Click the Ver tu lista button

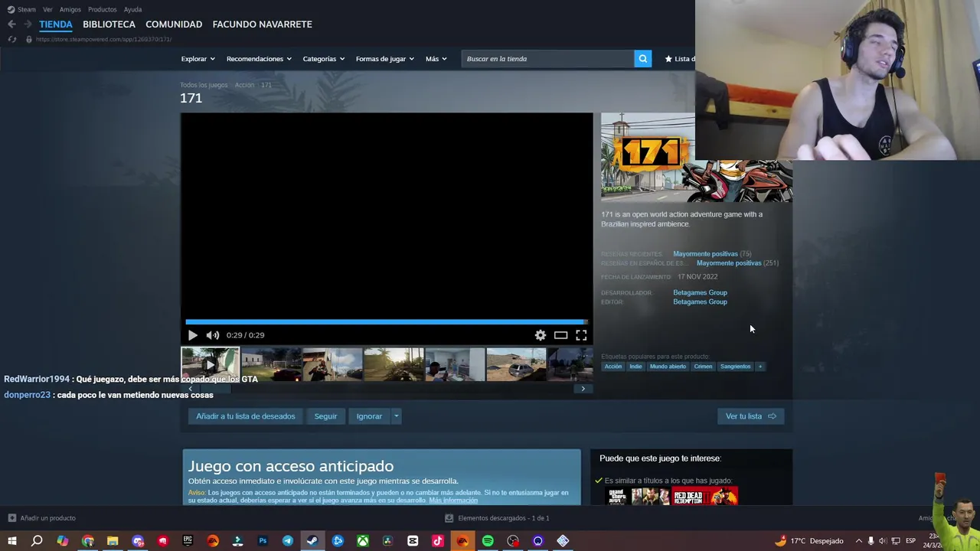coord(751,416)
